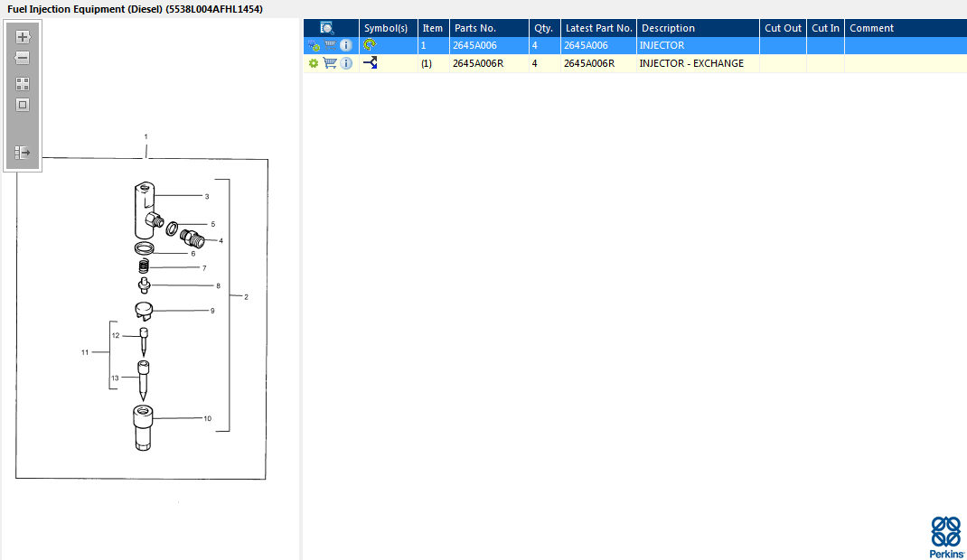Screen dimensions: 967x560
Task: Click the blue branching arrow symbol for 2645A006R
Action: click(370, 62)
